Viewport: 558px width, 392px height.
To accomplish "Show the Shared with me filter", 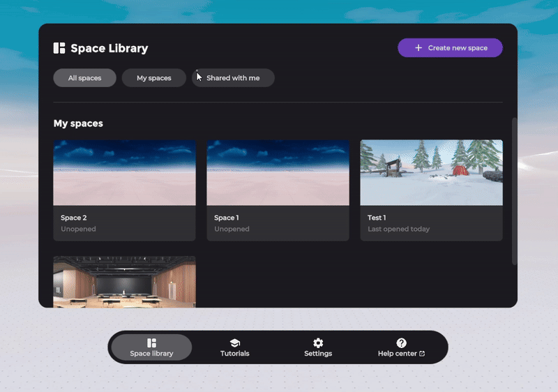I will (233, 78).
